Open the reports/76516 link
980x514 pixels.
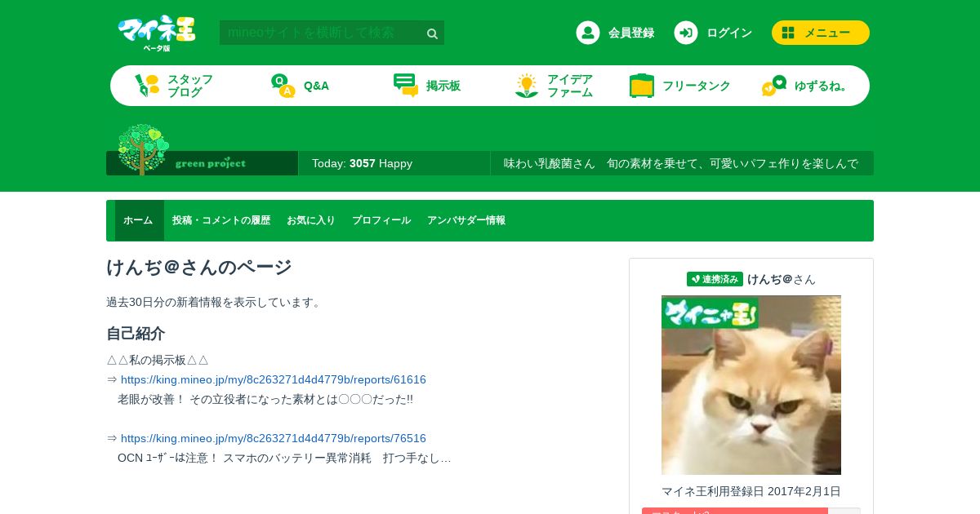click(274, 438)
